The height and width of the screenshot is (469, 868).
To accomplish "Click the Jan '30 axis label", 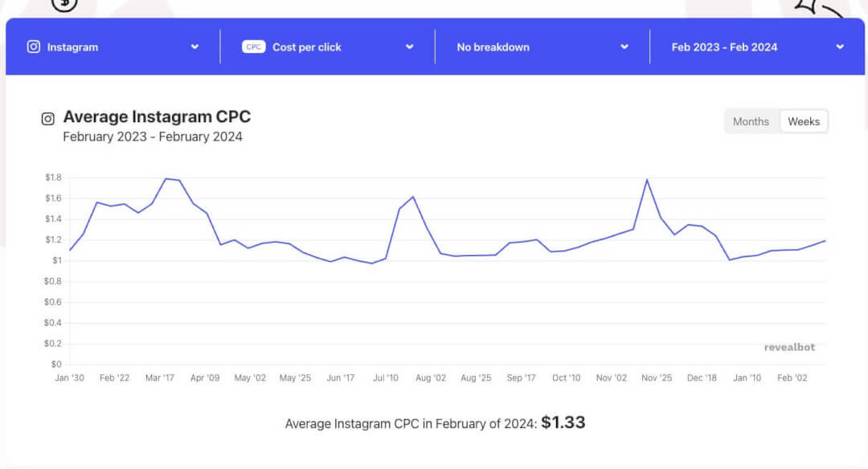I will 69,377.
